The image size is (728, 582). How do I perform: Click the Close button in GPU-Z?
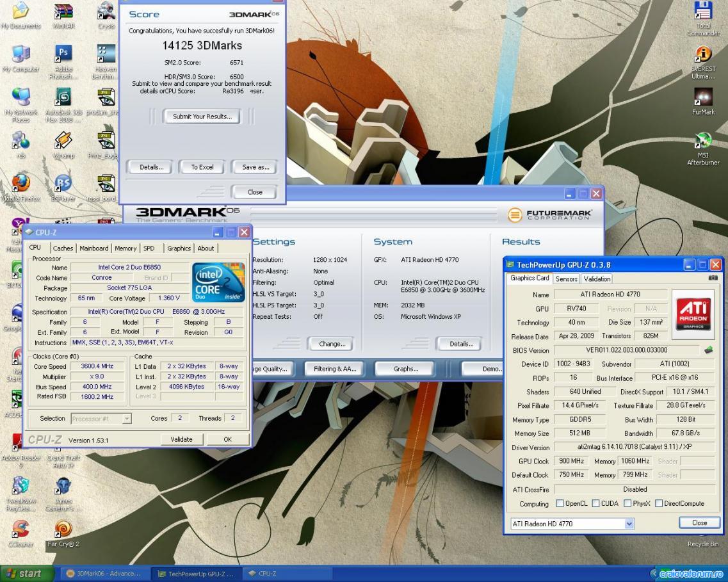click(699, 522)
